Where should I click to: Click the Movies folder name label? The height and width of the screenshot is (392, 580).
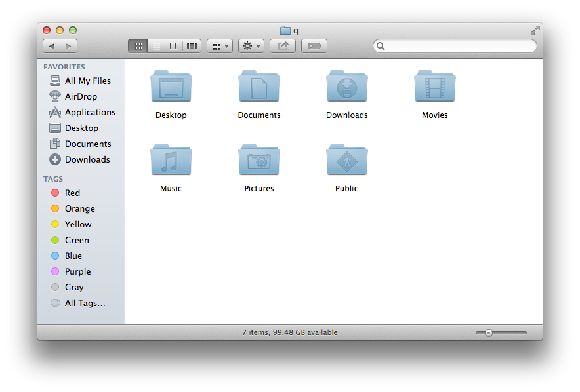point(435,115)
